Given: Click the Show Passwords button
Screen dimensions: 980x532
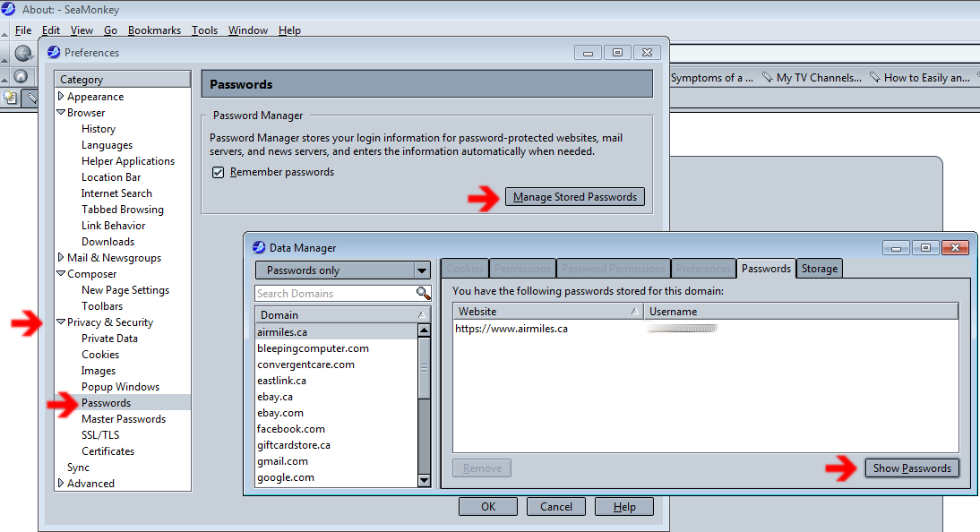Looking at the screenshot, I should pyautogui.click(x=912, y=468).
